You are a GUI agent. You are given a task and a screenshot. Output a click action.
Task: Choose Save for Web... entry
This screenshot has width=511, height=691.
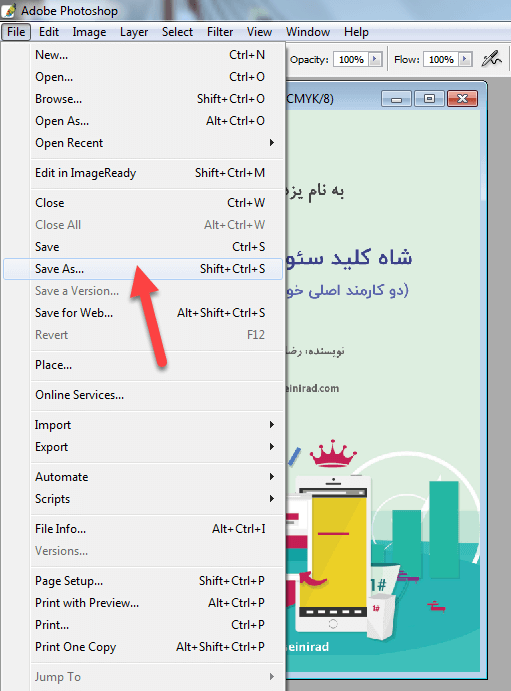(143, 313)
